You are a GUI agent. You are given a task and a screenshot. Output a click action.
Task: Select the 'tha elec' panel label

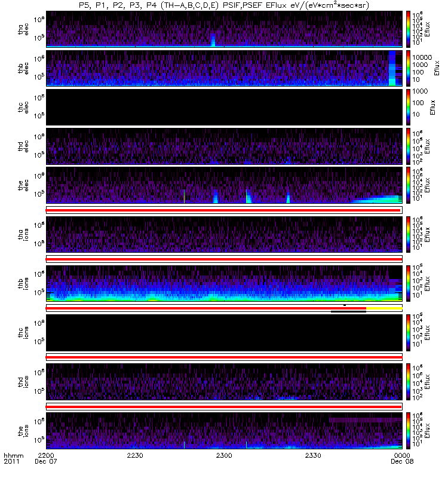pyautogui.click(x=23, y=29)
